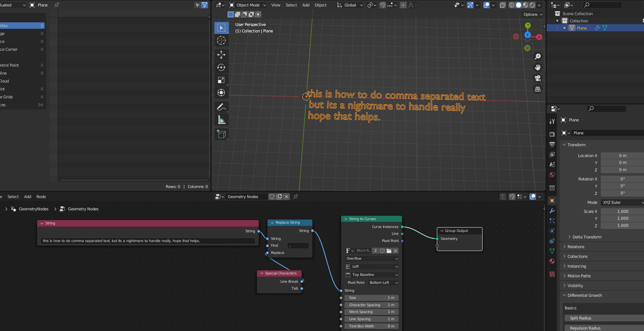Unlink Geometry Nodes group with X button
The image size is (644, 331).
[x=287, y=197]
